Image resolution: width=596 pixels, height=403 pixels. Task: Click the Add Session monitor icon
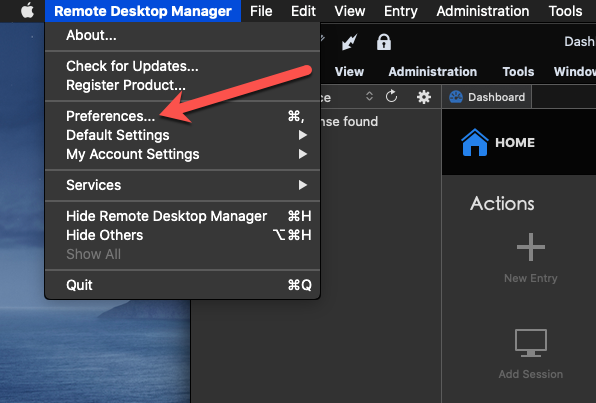click(531, 343)
